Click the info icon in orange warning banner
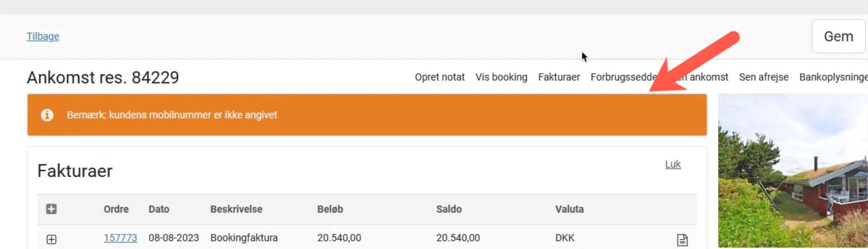Viewport: 868px width, 249px height. pos(47,115)
